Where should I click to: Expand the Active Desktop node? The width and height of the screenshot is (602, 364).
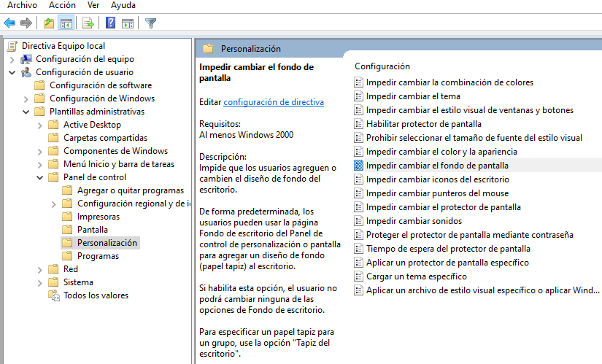39,125
